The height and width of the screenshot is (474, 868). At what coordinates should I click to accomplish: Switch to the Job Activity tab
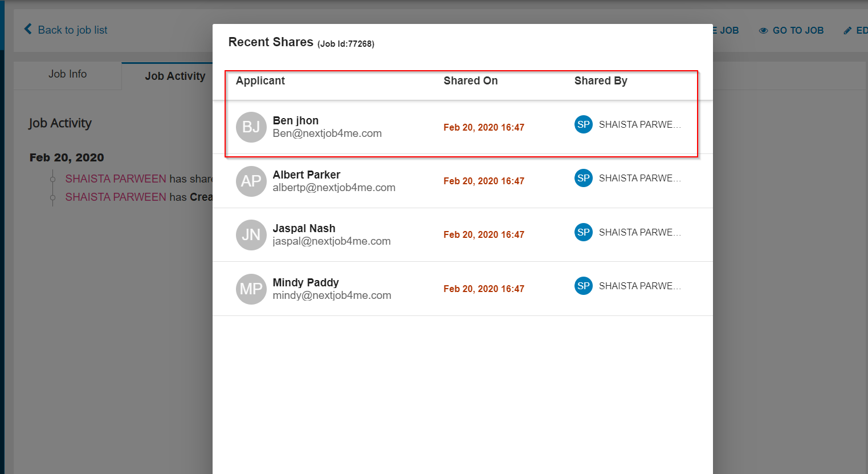click(174, 76)
